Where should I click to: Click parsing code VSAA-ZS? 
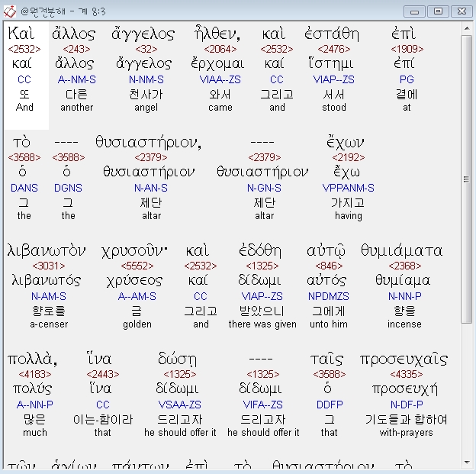point(180,405)
